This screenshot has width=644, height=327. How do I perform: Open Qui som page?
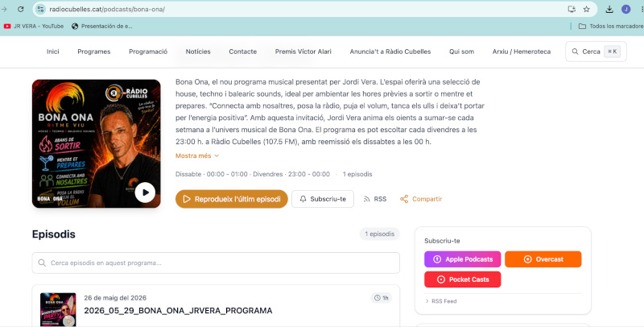(x=461, y=52)
